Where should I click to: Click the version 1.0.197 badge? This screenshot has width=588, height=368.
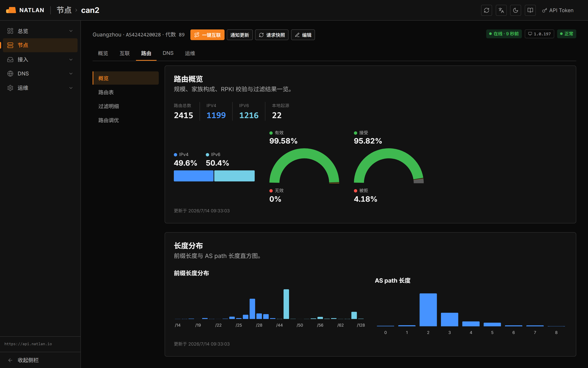pos(539,34)
